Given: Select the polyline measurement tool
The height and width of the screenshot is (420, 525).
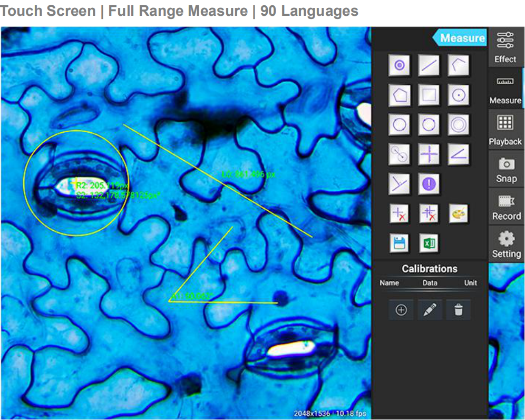Looking at the screenshot, I should pyautogui.click(x=458, y=65).
